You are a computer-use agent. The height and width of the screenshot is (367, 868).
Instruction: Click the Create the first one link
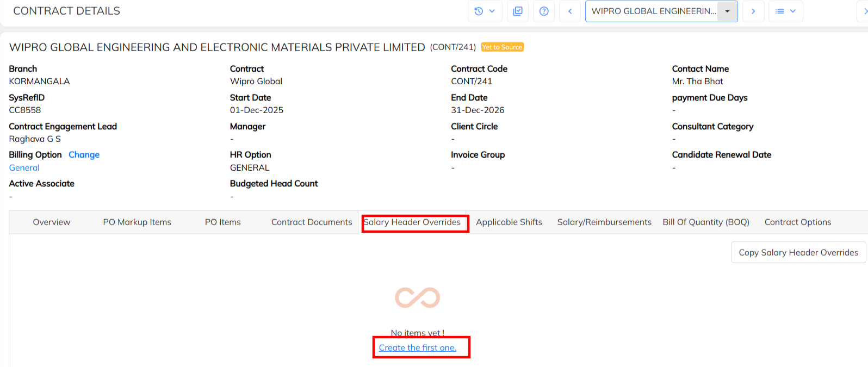pyautogui.click(x=418, y=348)
